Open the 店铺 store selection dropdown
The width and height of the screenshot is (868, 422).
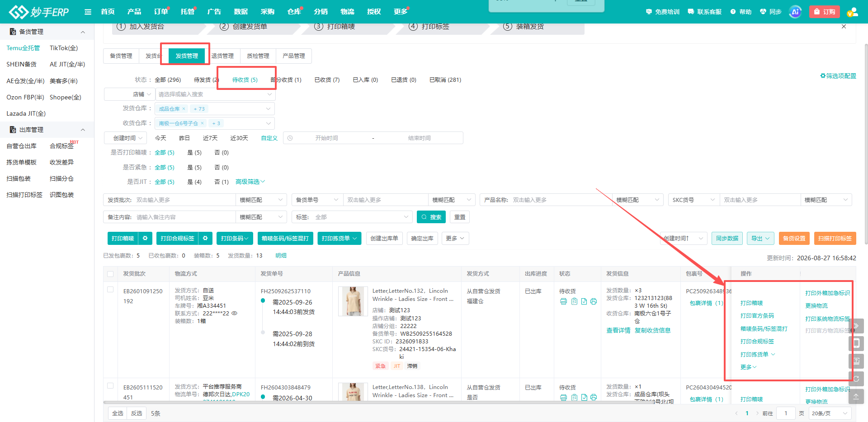[x=215, y=94]
